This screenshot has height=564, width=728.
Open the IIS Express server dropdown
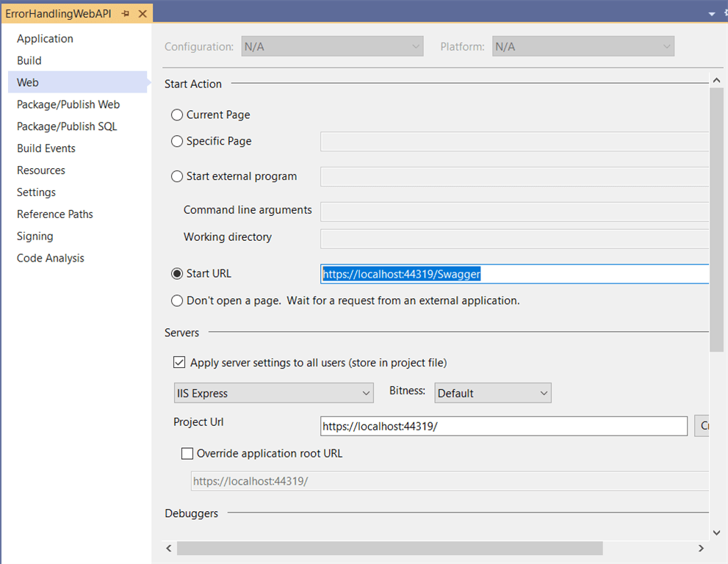[x=367, y=392]
